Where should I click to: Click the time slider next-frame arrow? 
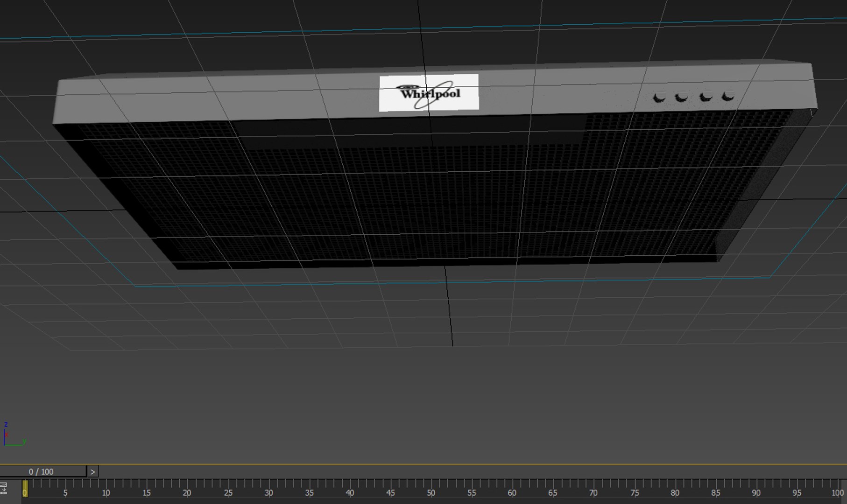coord(93,472)
